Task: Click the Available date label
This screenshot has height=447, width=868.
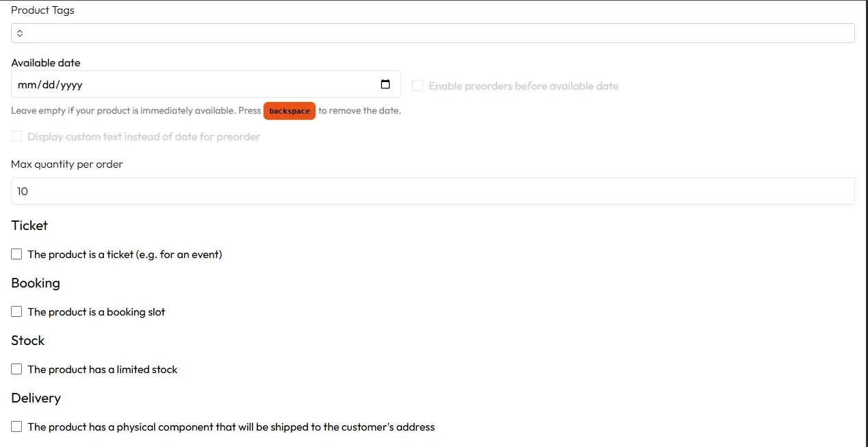Action: pyautogui.click(x=46, y=63)
